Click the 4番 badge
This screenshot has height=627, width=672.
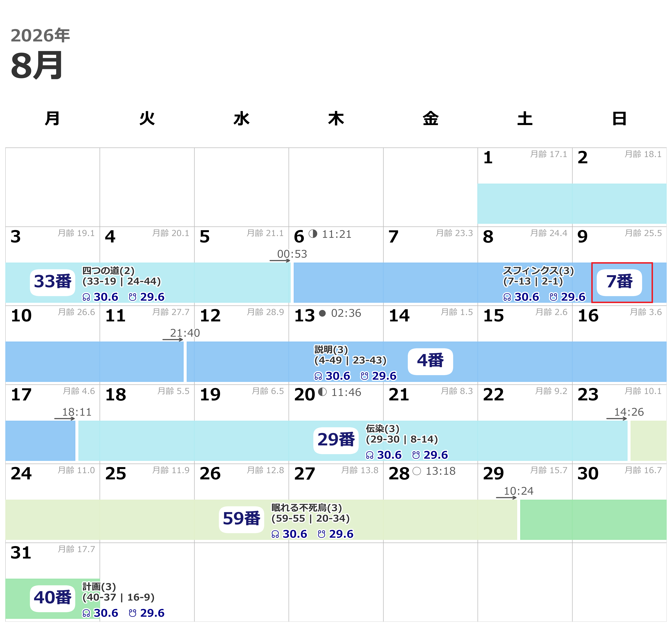[430, 361]
